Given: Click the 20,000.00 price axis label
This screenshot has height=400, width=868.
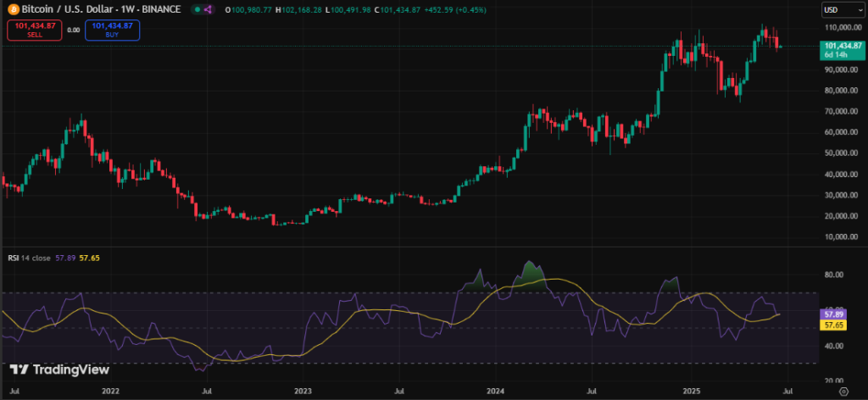Looking at the screenshot, I should tap(843, 216).
